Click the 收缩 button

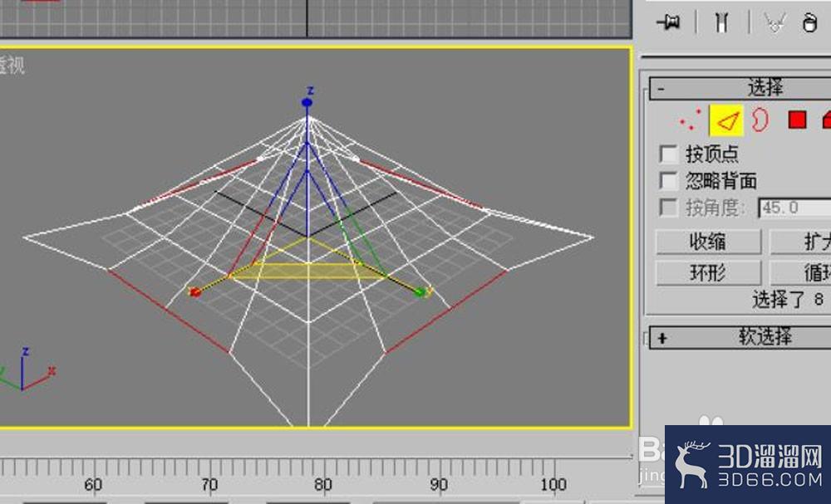click(x=708, y=242)
